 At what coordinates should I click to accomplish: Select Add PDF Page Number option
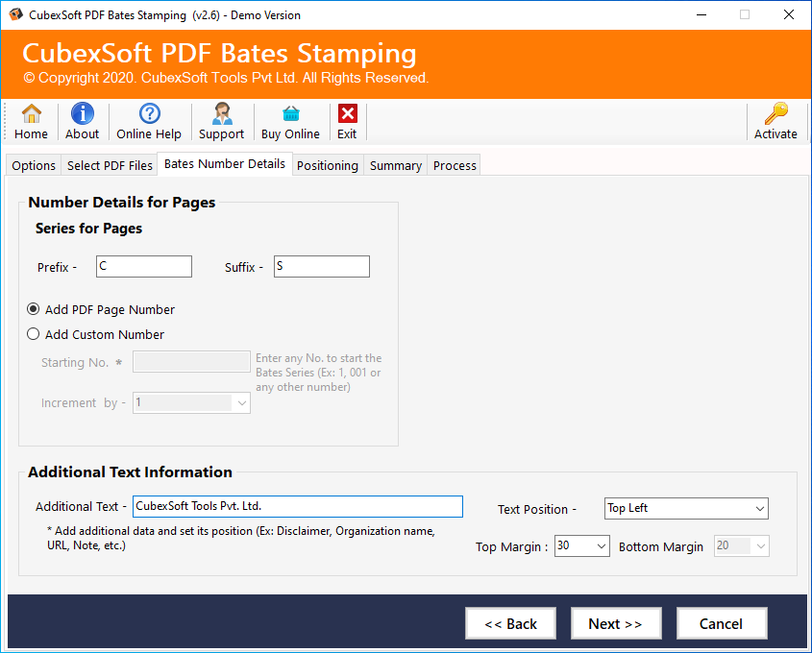[34, 309]
